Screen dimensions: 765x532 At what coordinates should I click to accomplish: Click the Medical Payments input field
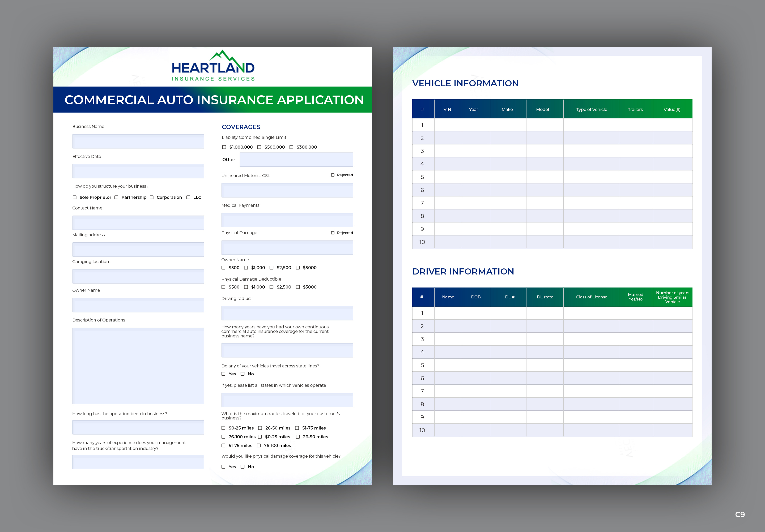(x=287, y=220)
